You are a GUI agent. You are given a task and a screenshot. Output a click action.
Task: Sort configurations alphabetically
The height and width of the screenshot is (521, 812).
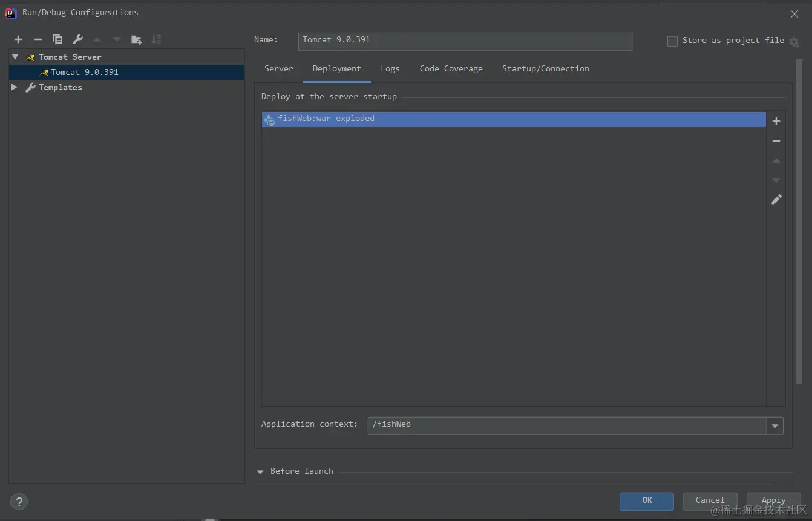pyautogui.click(x=156, y=39)
